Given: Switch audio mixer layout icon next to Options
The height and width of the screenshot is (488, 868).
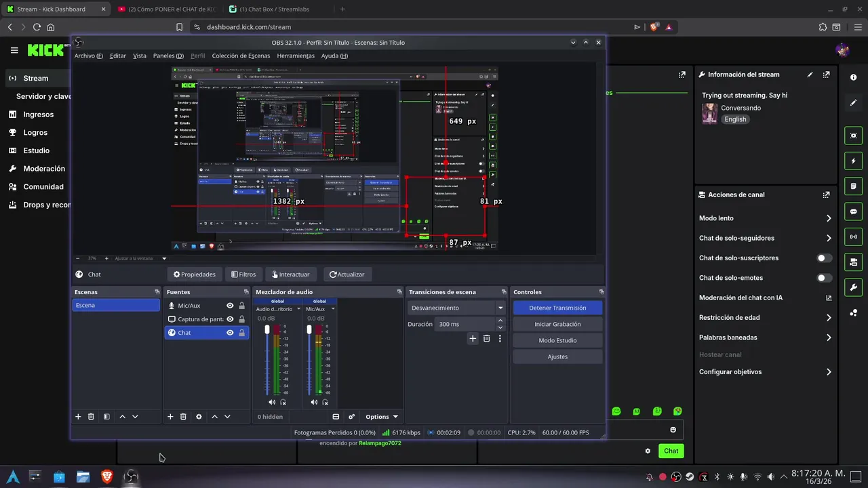Looking at the screenshot, I should (336, 417).
